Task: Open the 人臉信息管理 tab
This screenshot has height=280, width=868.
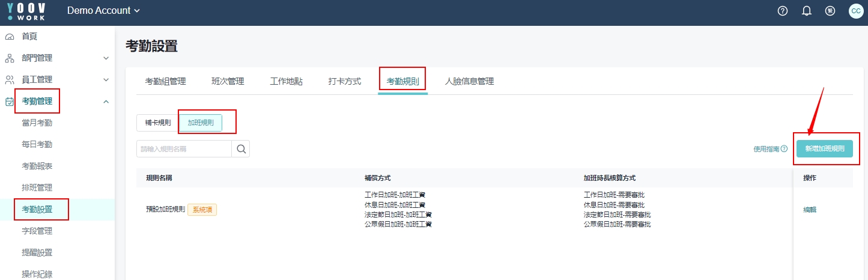Action: click(x=469, y=81)
